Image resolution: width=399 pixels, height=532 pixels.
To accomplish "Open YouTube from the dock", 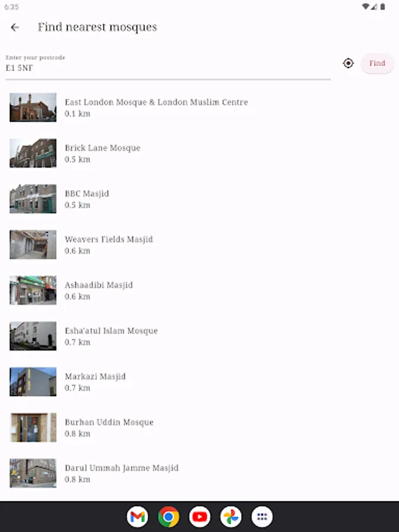I will pos(200,517).
